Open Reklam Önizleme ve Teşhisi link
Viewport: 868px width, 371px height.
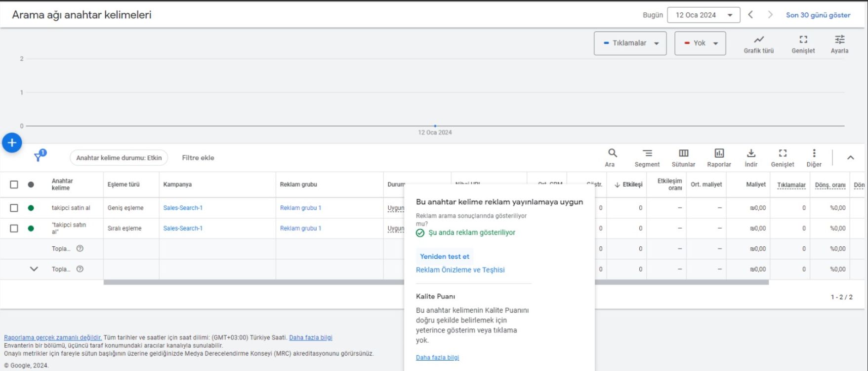click(x=460, y=270)
